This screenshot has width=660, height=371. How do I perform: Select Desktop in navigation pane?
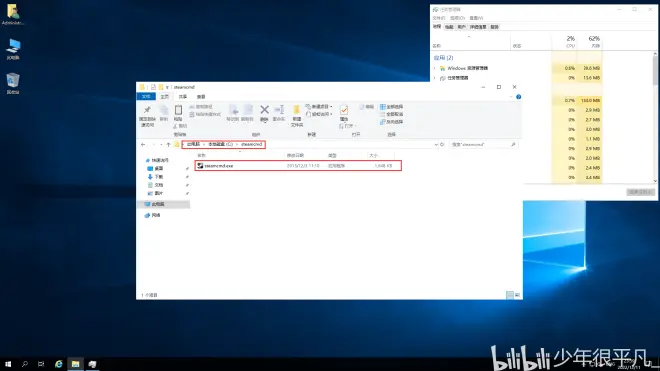pos(155,168)
